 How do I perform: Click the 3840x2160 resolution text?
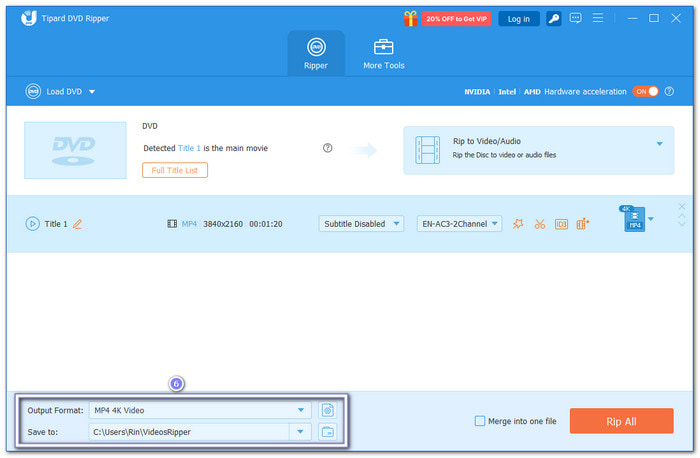223,224
